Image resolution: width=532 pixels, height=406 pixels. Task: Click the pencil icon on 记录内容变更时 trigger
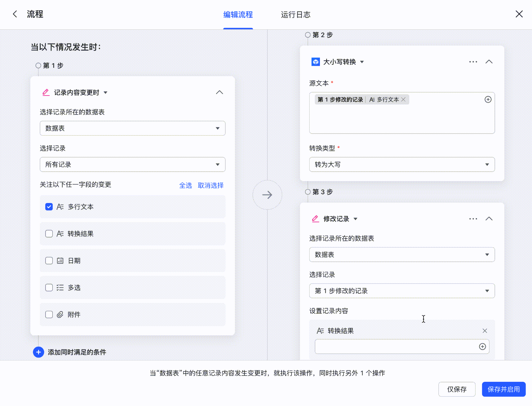coord(46,92)
